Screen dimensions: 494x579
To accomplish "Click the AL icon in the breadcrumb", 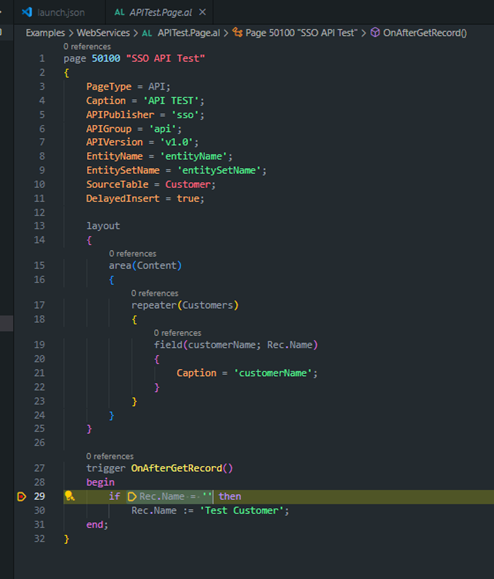I will [147, 33].
